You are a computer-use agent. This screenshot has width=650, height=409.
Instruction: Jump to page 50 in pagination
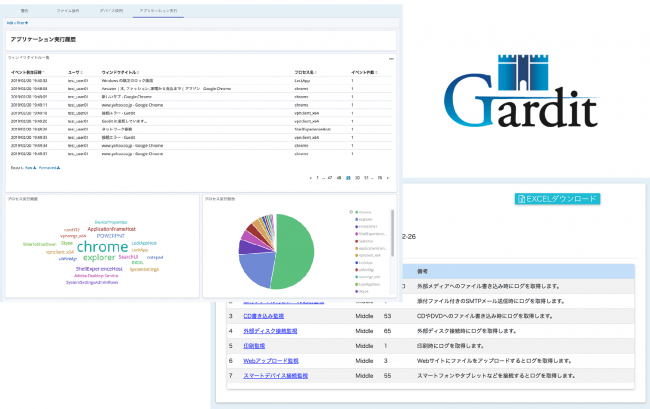[x=355, y=177]
